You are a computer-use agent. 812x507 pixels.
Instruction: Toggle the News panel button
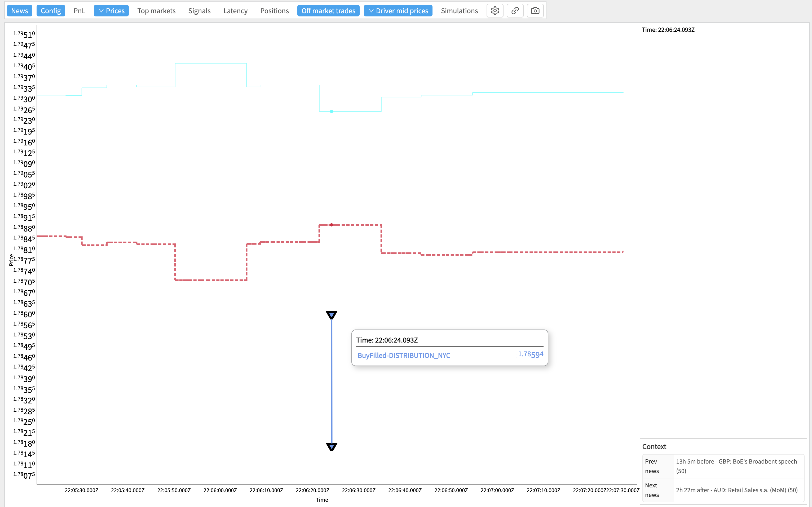click(x=19, y=11)
